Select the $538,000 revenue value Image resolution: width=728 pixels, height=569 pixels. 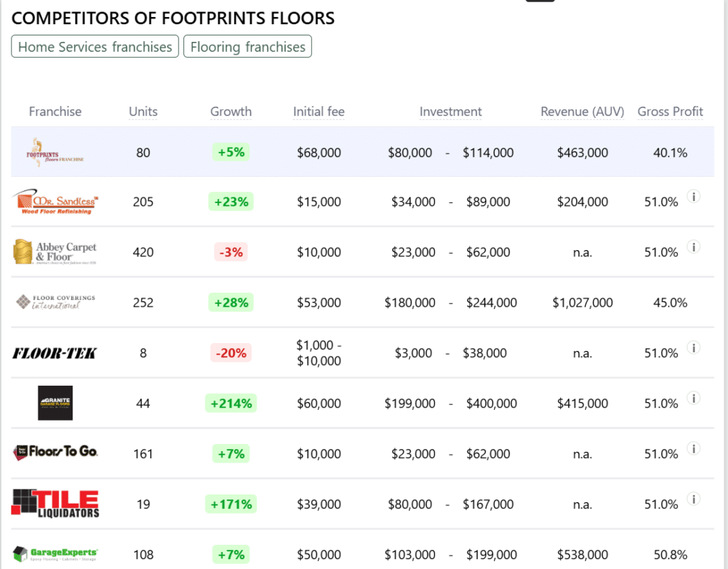click(x=582, y=554)
